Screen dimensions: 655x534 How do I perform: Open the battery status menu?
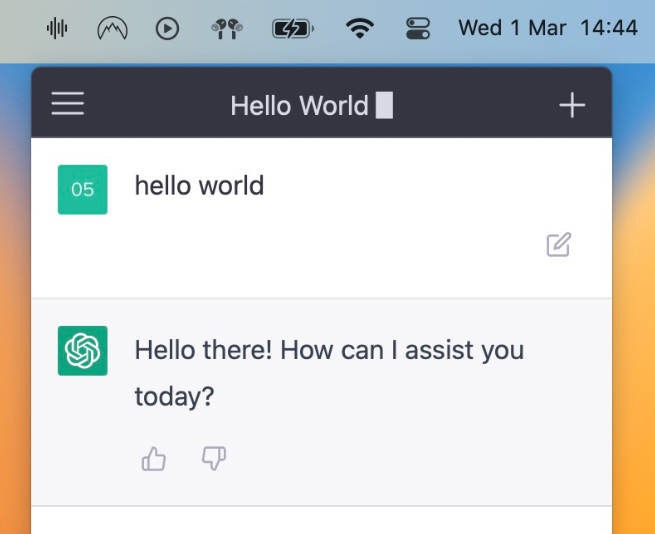(x=291, y=29)
